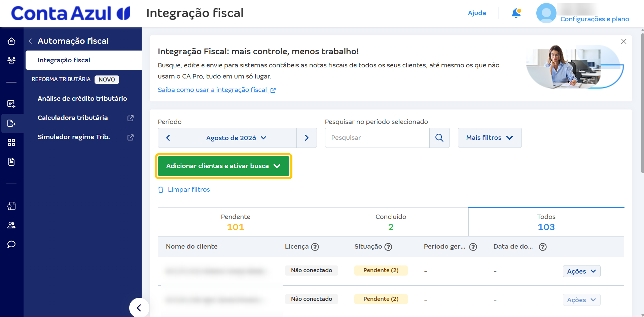Expand Mais filtros dropdown

(490, 138)
